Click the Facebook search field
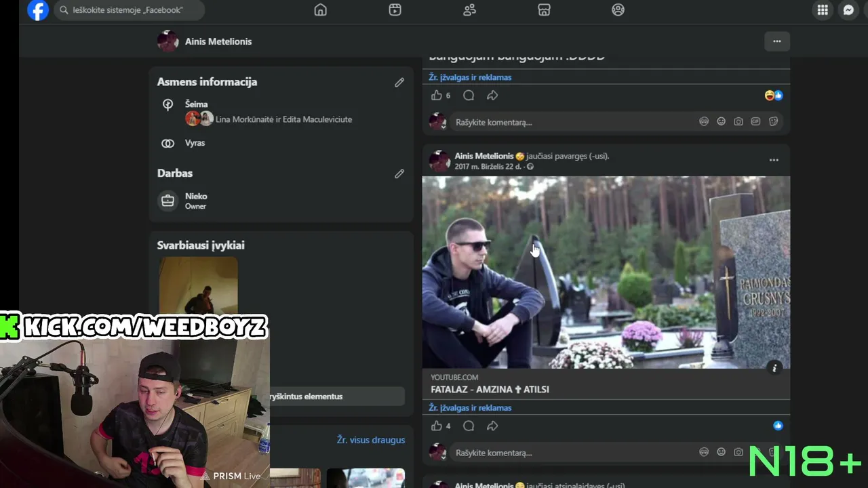Image resolution: width=868 pixels, height=488 pixels. click(129, 10)
